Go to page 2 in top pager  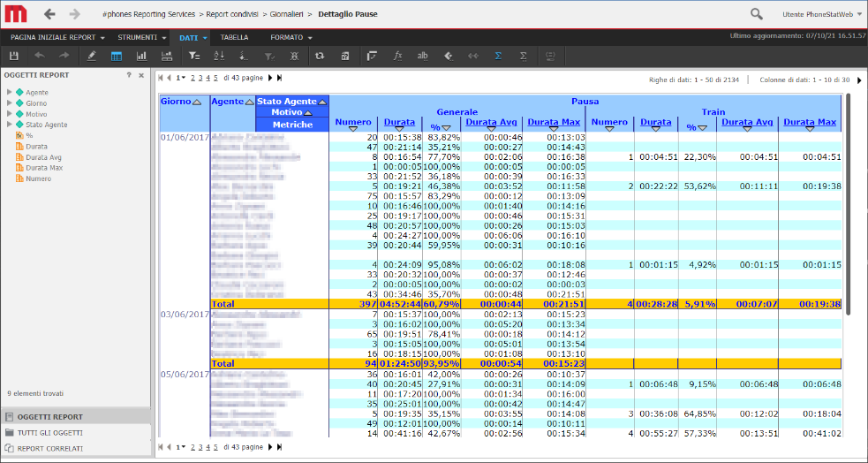(x=193, y=78)
